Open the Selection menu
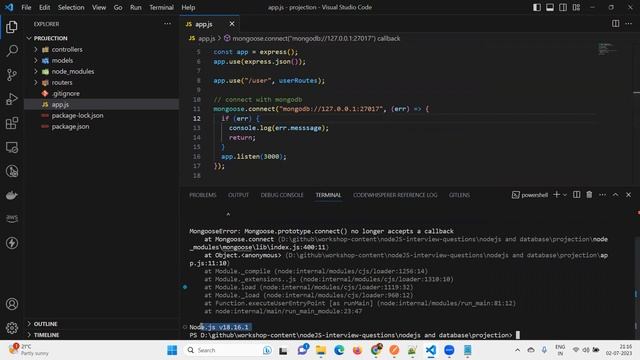The width and height of the screenshot is (640, 360). pos(71,7)
